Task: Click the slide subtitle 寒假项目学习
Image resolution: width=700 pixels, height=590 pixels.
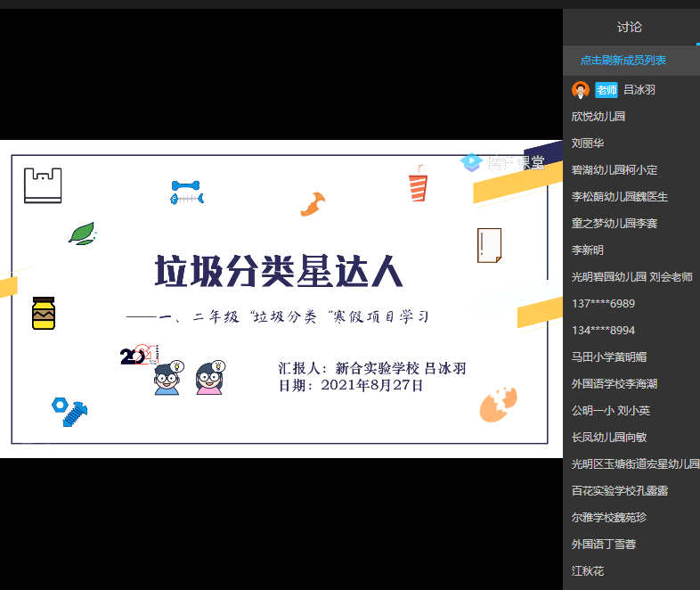Action: [x=381, y=316]
